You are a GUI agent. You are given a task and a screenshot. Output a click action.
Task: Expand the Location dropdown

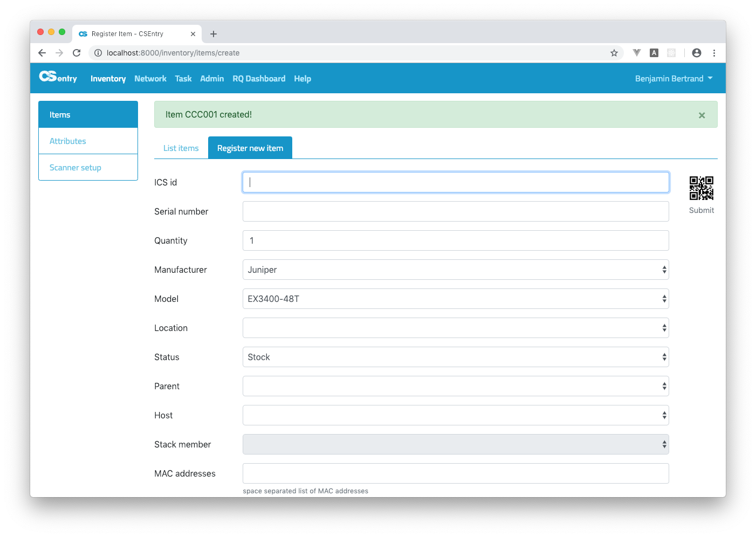(455, 328)
